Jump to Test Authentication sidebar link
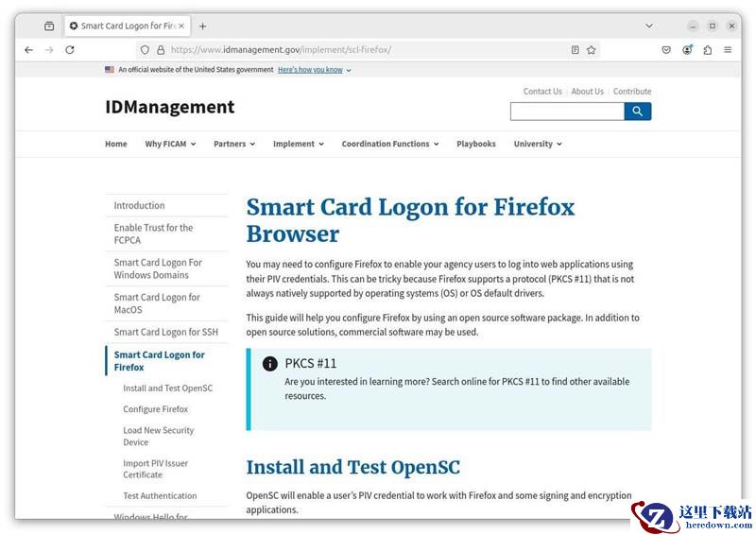The height and width of the screenshot is (535, 756). [160, 495]
